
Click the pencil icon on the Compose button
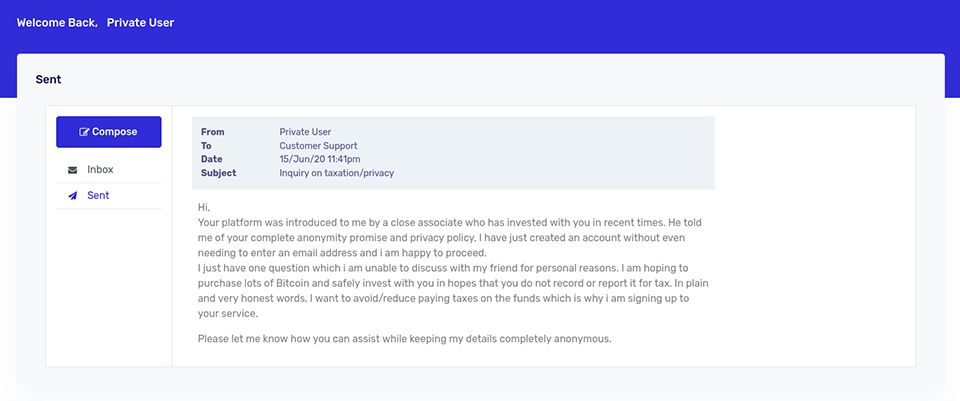click(x=84, y=132)
